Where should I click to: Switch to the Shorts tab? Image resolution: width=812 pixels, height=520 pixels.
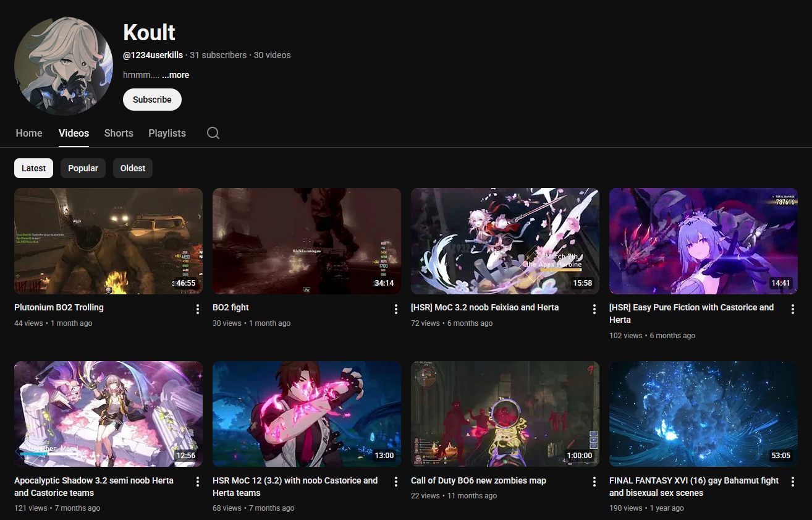[x=119, y=133]
